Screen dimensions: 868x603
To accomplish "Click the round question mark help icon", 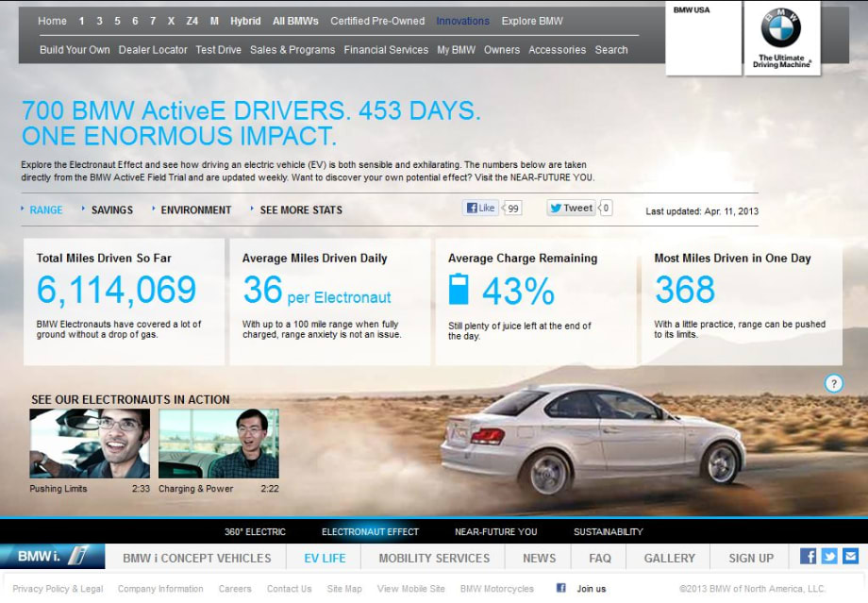I will (834, 383).
